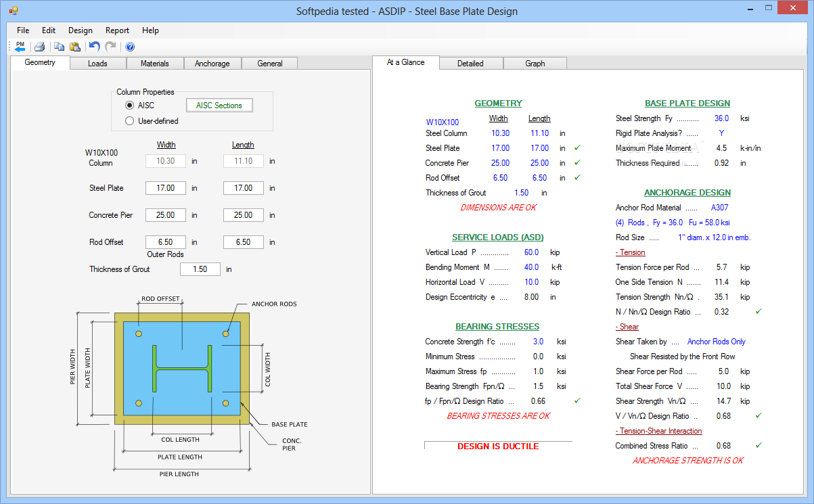814x504 pixels.
Task: Click the Column length field showing 11.10
Action: [x=244, y=161]
